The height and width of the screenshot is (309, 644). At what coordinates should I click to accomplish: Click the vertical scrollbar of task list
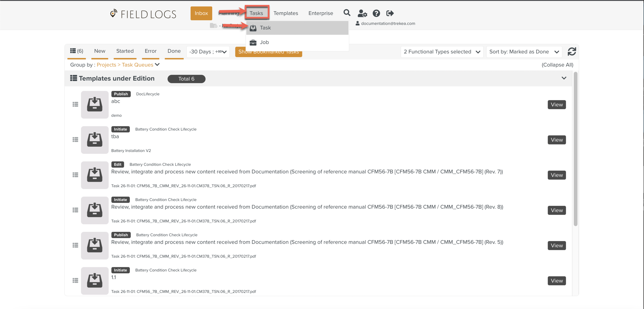pyautogui.click(x=575, y=149)
